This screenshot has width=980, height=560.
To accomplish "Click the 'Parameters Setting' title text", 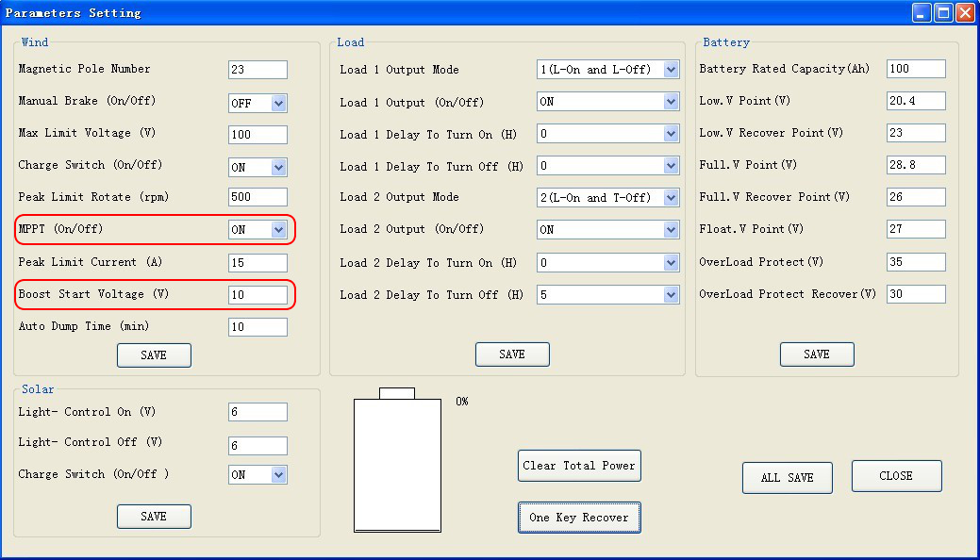I will point(74,13).
